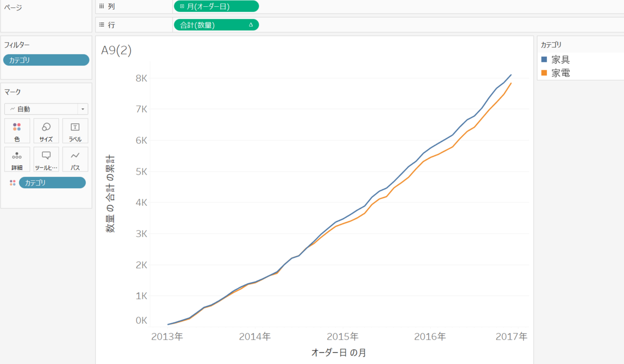The height and width of the screenshot is (364, 624).
Task: Click the 7K axis label
Action: (x=141, y=109)
